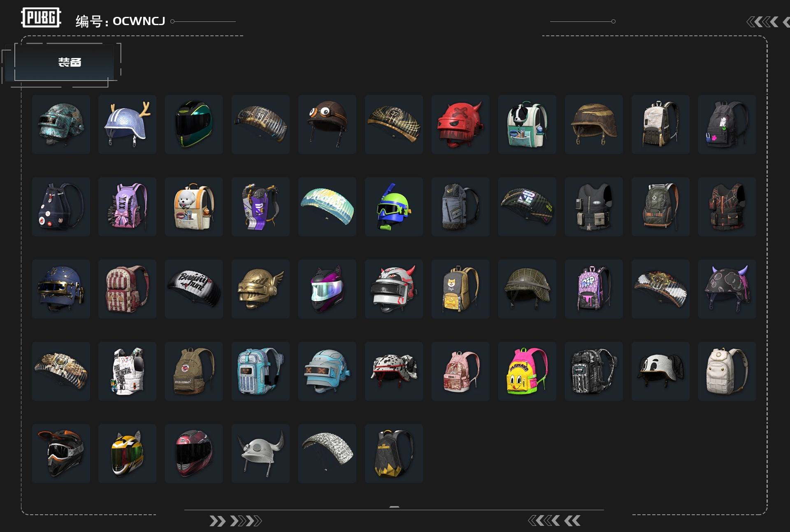This screenshot has height=532, width=790.
Task: Select the navy drawstring bag with badges
Action: coord(61,207)
